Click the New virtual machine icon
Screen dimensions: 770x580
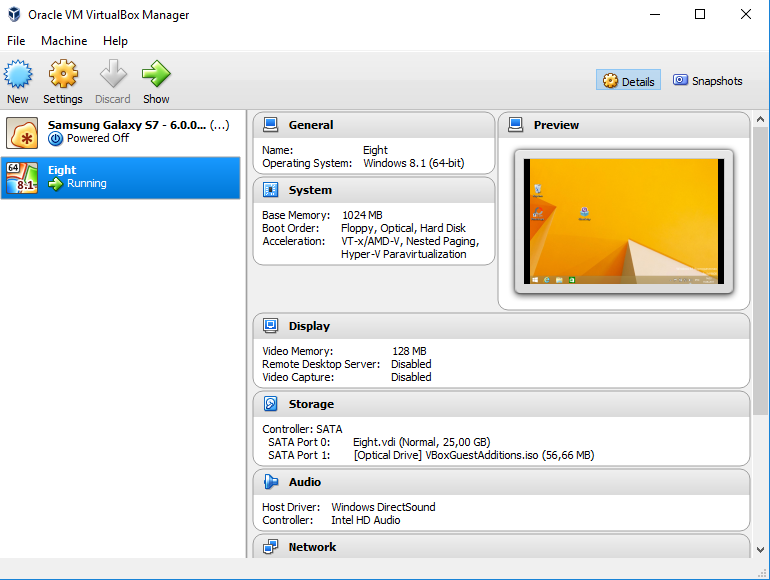[18, 74]
